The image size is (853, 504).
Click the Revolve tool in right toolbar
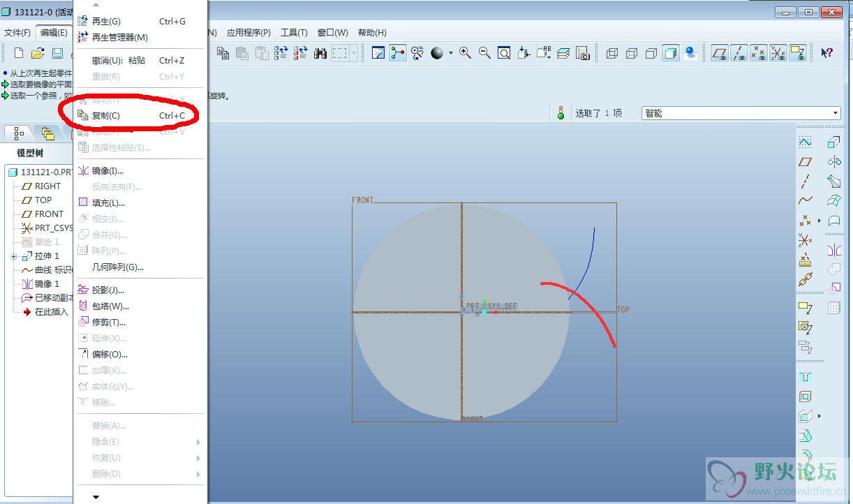point(834,162)
